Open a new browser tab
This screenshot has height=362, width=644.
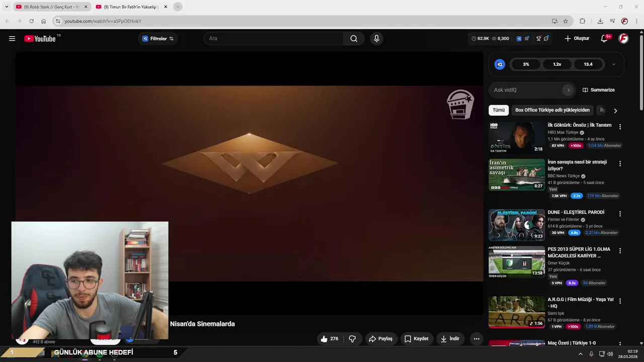coord(178,7)
